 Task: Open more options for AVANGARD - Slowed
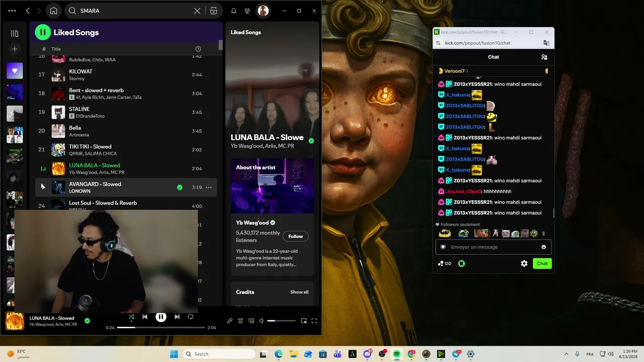point(208,188)
